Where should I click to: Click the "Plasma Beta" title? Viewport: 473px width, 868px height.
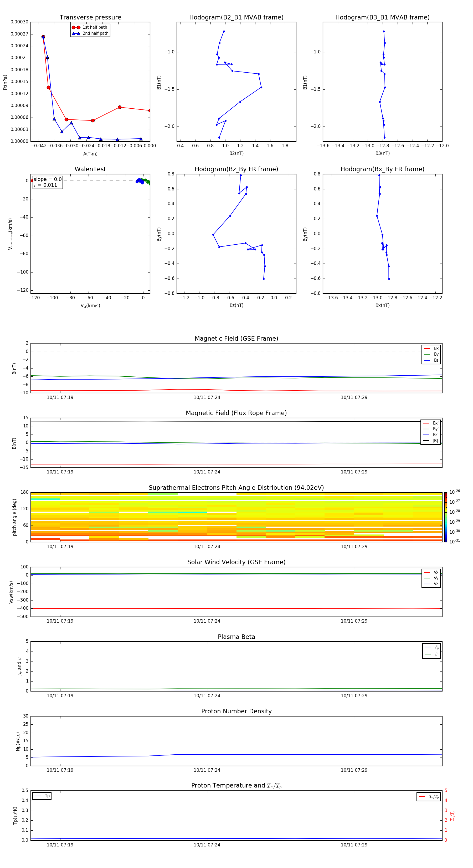[236, 637]
